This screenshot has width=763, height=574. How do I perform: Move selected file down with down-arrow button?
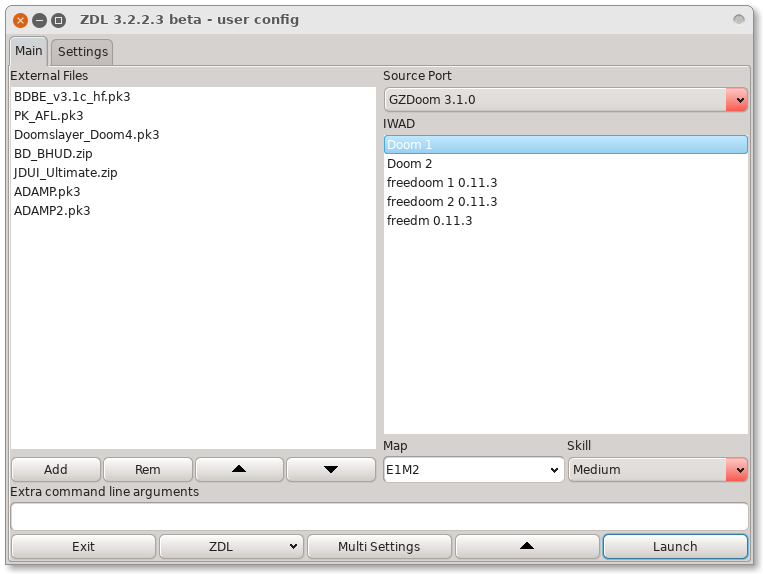click(331, 469)
